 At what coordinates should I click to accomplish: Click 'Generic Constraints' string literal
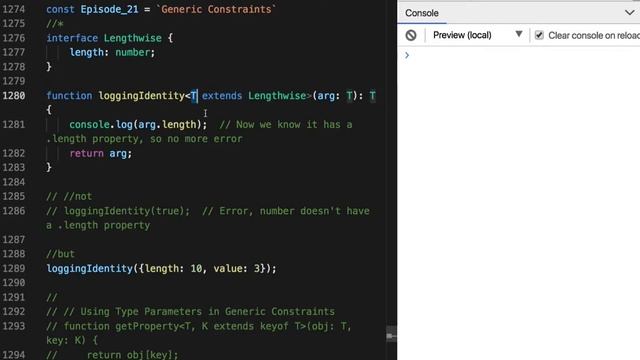[216, 9]
